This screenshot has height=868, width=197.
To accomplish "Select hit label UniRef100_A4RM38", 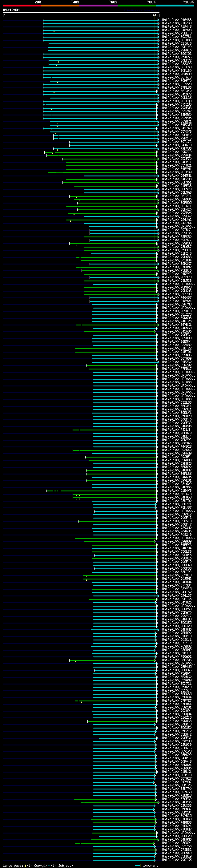I will [x=177, y=822].
